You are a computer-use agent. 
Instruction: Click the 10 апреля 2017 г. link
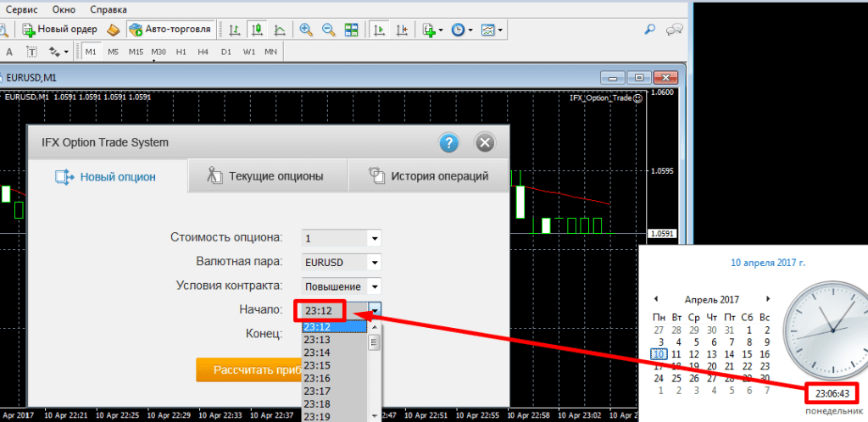(768, 263)
